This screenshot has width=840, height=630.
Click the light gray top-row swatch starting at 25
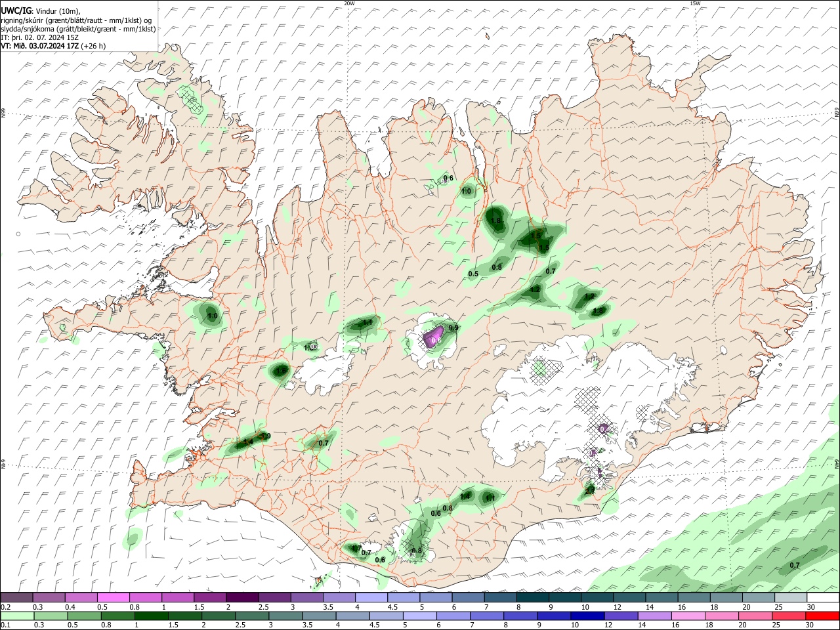791,598
